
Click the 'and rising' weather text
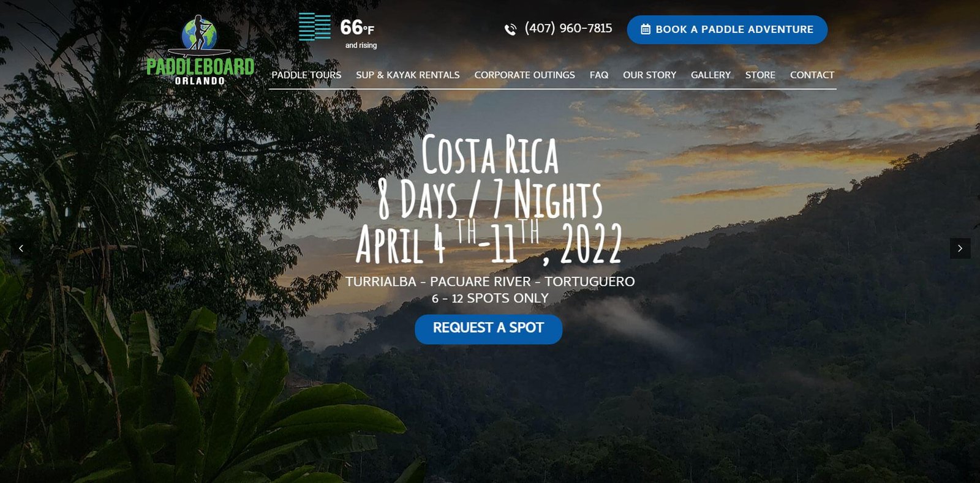[361, 45]
